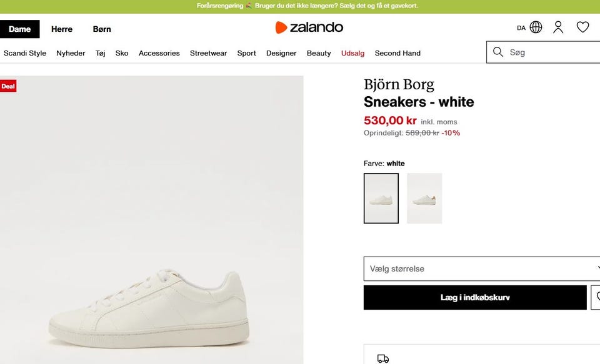Add sneaker to wishlist with heart button

(x=596, y=297)
